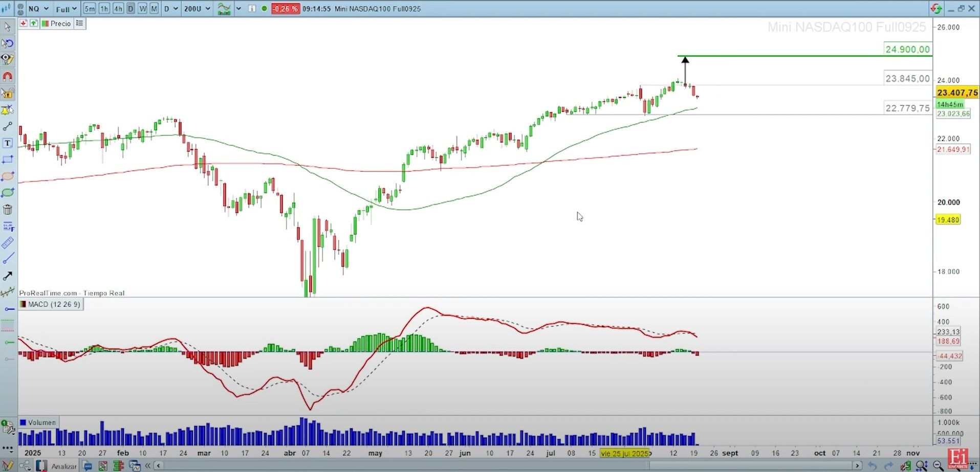Click the red -0,26 % change badge
The width and height of the screenshot is (980, 472).
(x=285, y=9)
